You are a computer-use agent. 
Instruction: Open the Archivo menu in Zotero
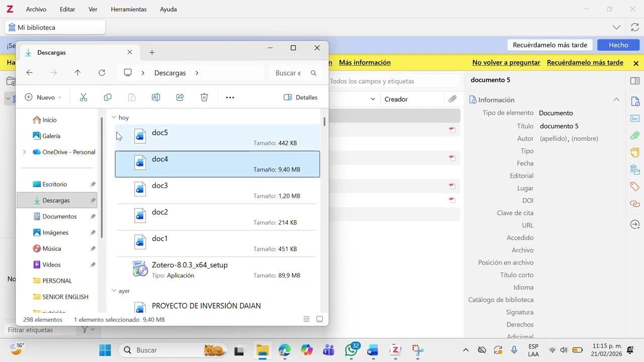[36, 9]
